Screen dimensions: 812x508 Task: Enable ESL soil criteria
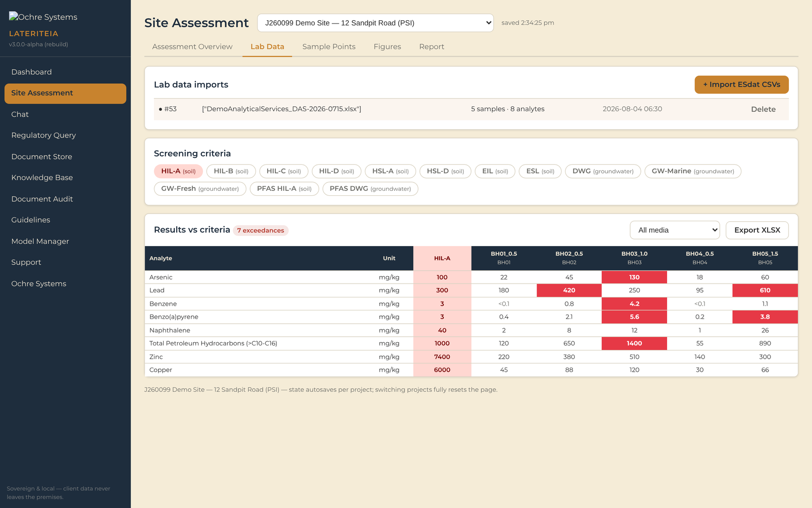540,171
